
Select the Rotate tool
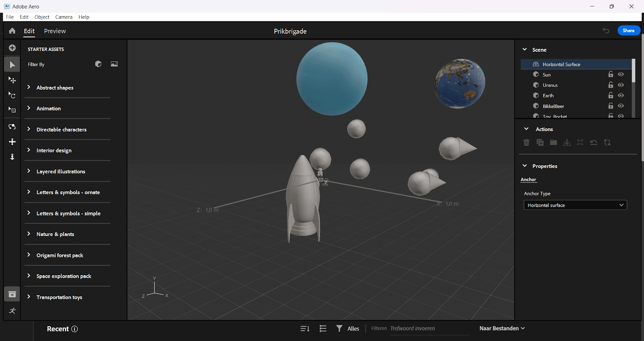pyautogui.click(x=12, y=95)
